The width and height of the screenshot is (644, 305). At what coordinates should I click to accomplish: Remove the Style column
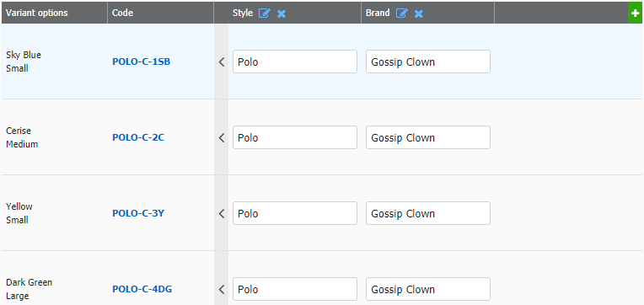point(282,14)
